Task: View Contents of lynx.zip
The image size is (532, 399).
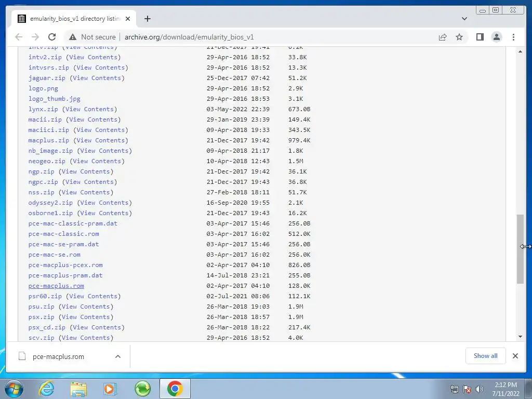Action: tap(89, 109)
